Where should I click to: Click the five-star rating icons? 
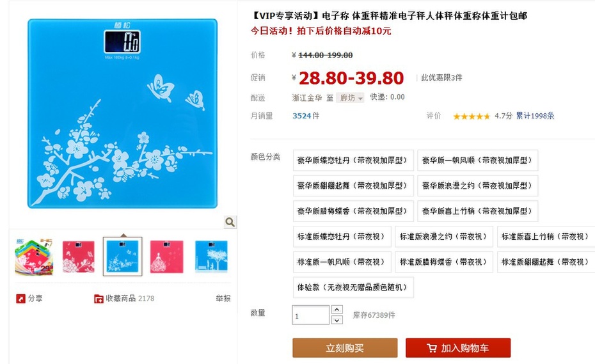pos(472,116)
